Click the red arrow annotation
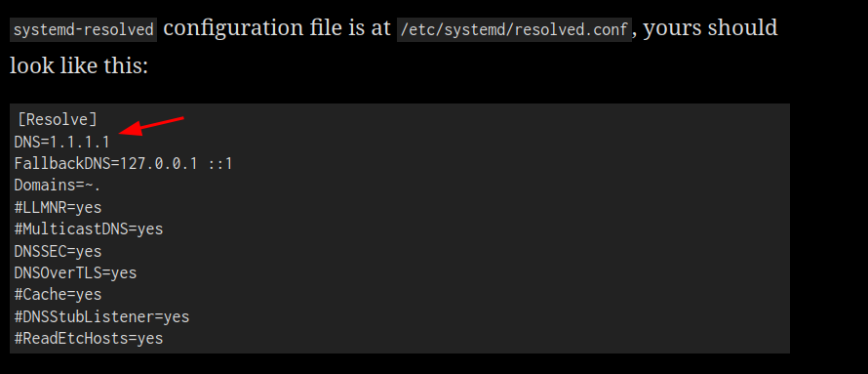 click(x=152, y=126)
